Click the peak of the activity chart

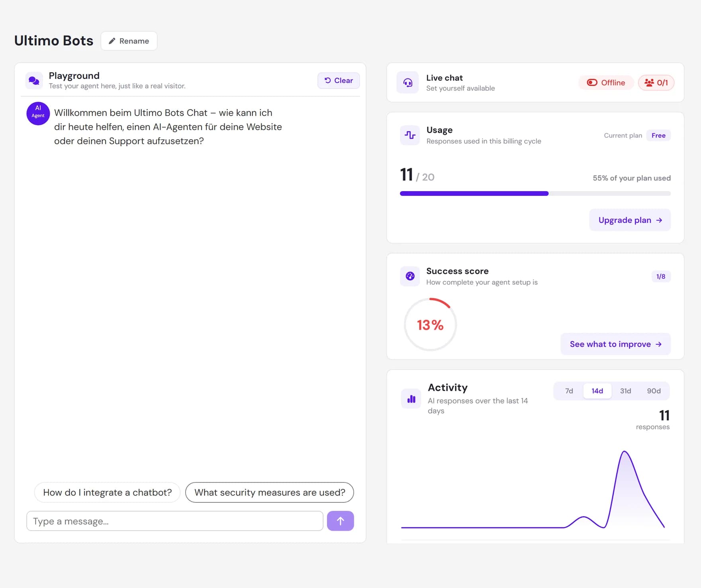(625, 452)
